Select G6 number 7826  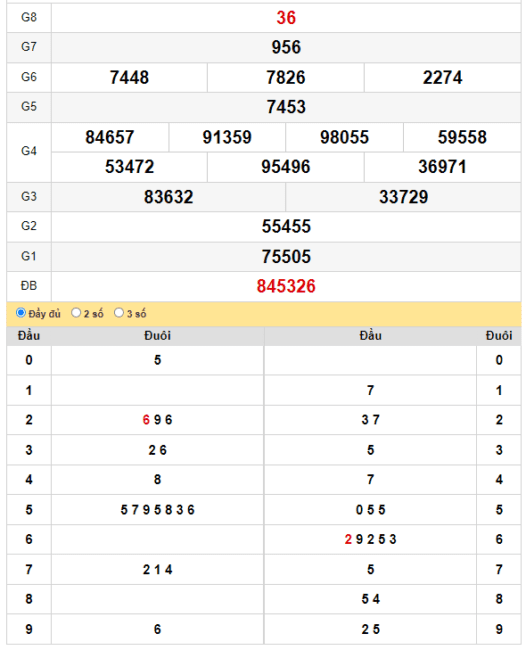[286, 78]
